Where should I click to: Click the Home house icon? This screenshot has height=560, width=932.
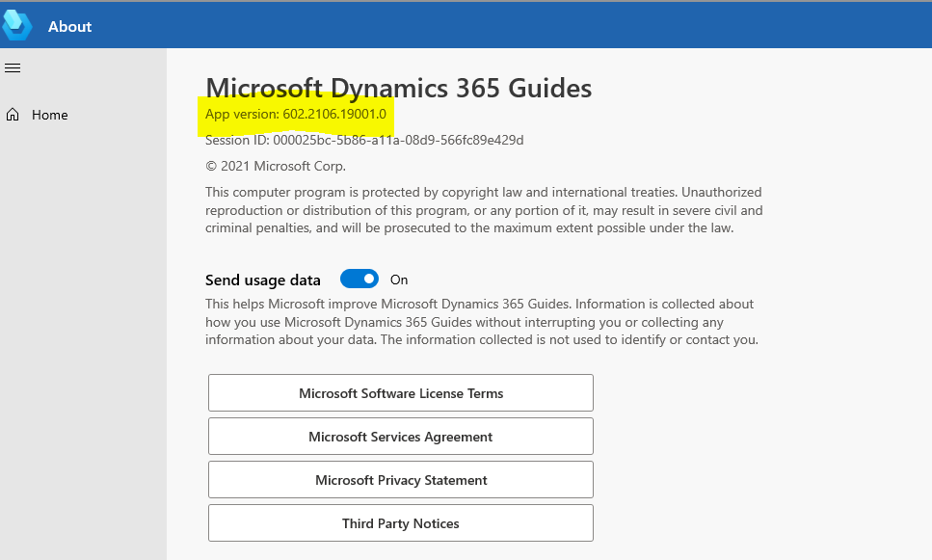pyautogui.click(x=13, y=115)
